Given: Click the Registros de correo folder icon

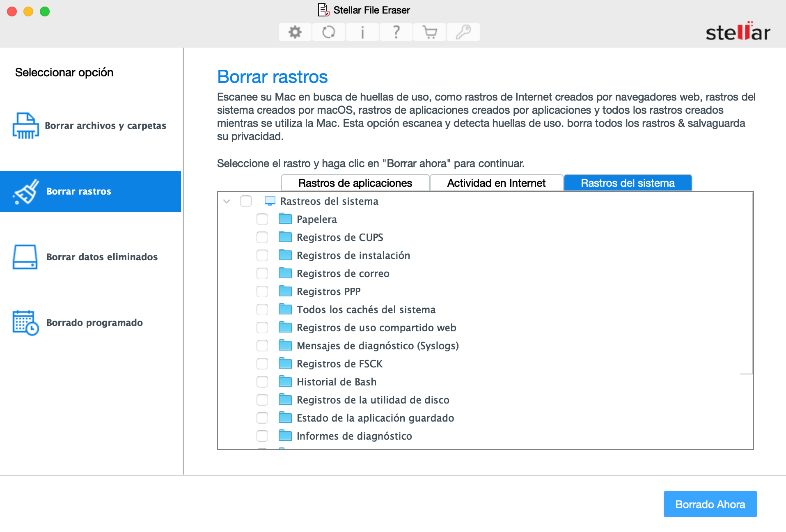Looking at the screenshot, I should 285,273.
